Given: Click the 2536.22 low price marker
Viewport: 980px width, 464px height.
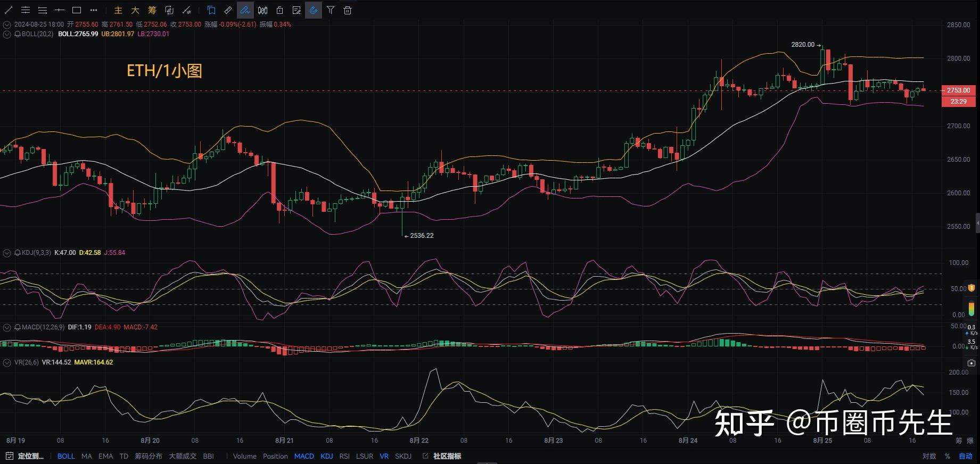Looking at the screenshot, I should click(x=419, y=236).
